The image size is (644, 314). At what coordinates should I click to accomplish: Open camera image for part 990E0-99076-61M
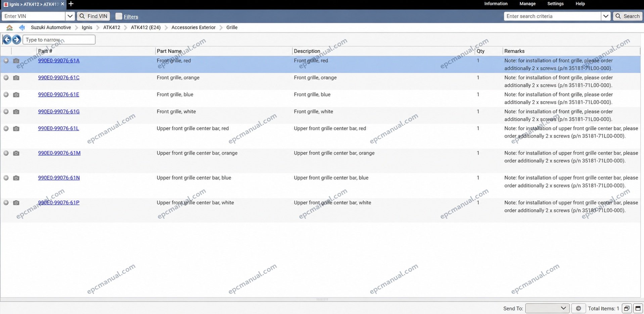[16, 153]
